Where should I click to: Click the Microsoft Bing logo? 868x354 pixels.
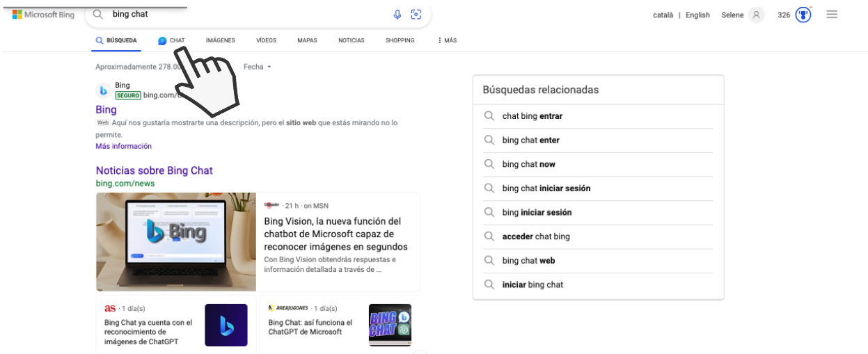click(x=43, y=15)
